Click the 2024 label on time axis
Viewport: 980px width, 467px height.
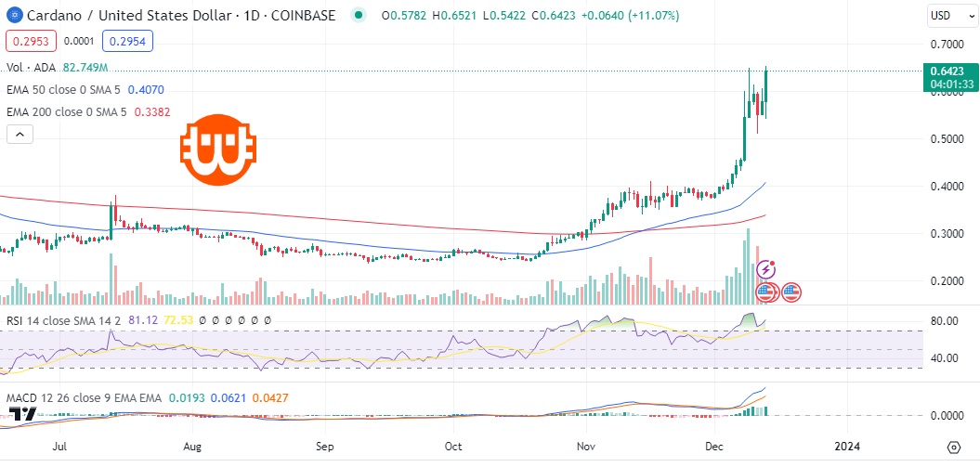(847, 447)
